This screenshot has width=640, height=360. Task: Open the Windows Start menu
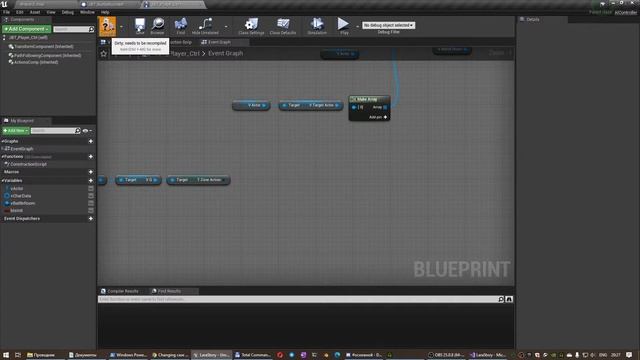(x=6, y=355)
